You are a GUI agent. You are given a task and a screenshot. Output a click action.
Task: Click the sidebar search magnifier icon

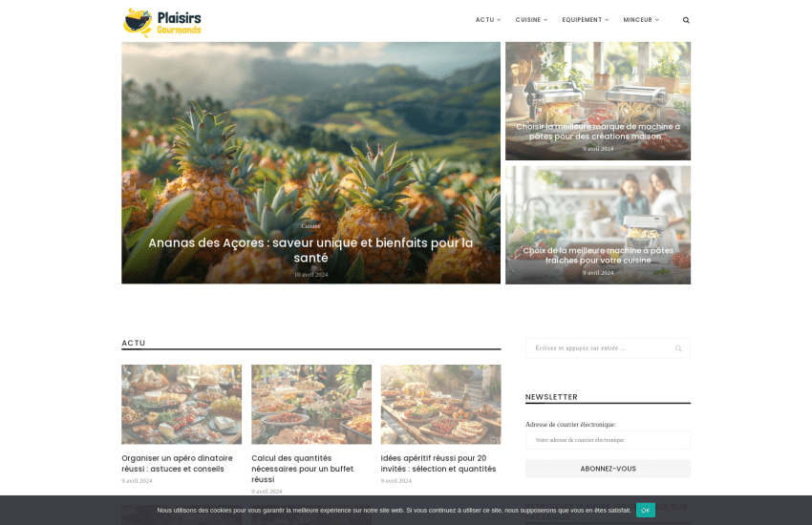click(678, 348)
